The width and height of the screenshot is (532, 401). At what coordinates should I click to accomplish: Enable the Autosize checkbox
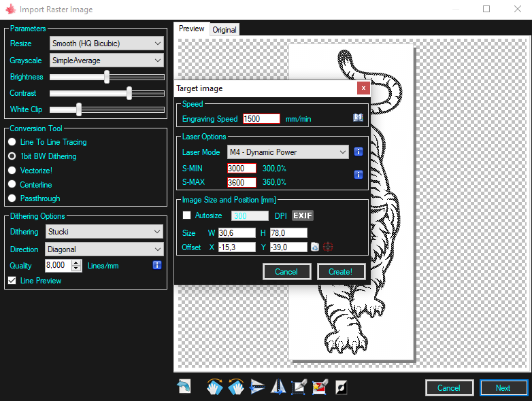[187, 215]
